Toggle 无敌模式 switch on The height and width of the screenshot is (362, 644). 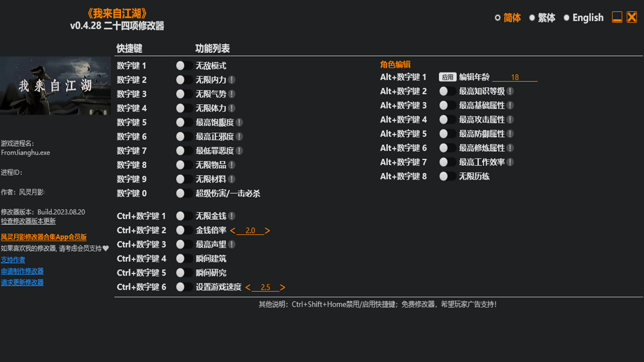(183, 66)
